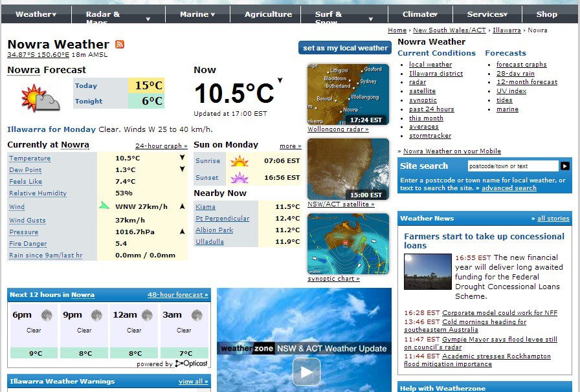Open the Illawarra district conditions link
Image resolution: width=580 pixels, height=392 pixels.
(x=436, y=73)
